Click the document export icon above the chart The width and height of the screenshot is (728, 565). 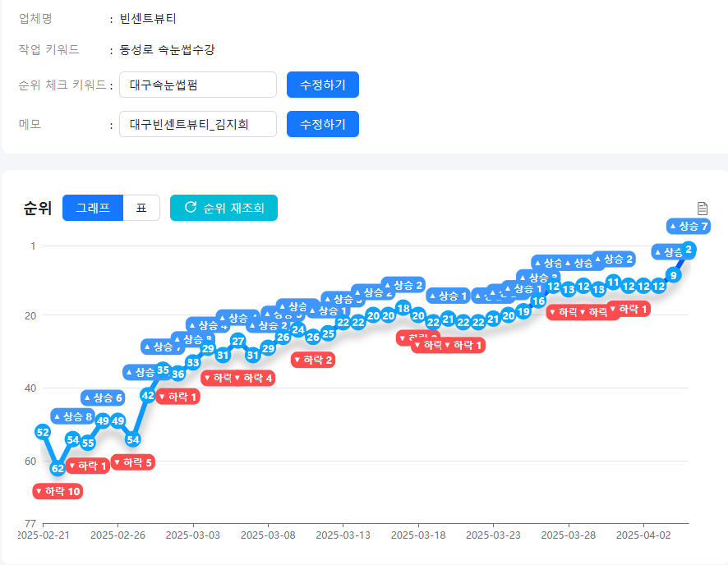702,209
